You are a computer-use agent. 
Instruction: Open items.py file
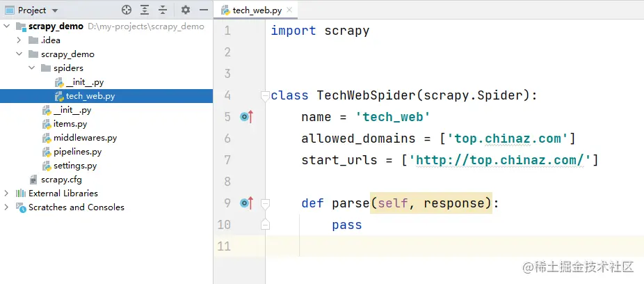click(x=65, y=124)
